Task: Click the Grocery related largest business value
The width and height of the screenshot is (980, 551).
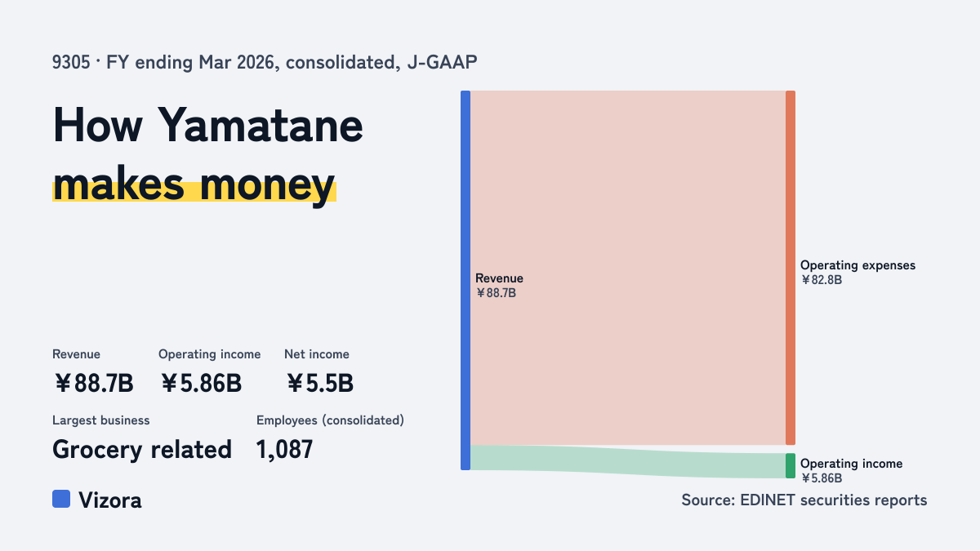Action: 142,449
